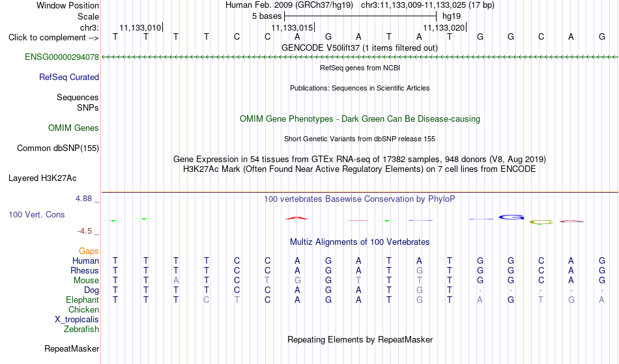
Task: Click the chr3: ruler label
Action: (x=89, y=27)
